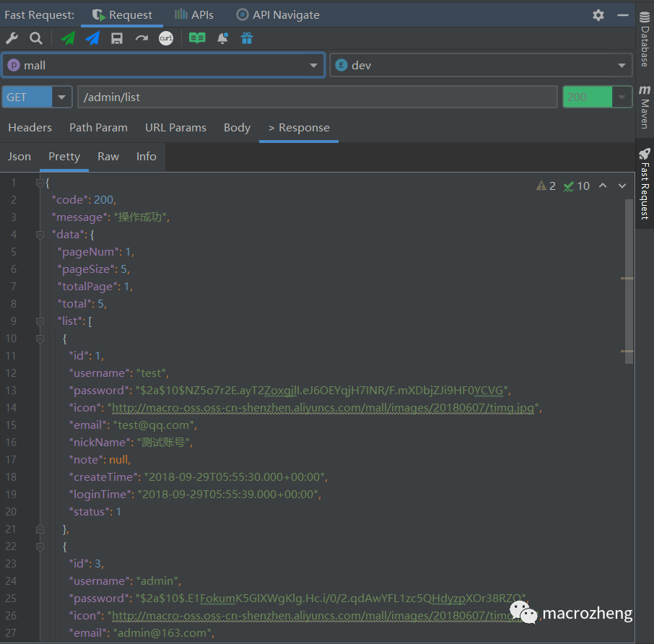Open the API Navigate tab

point(278,15)
